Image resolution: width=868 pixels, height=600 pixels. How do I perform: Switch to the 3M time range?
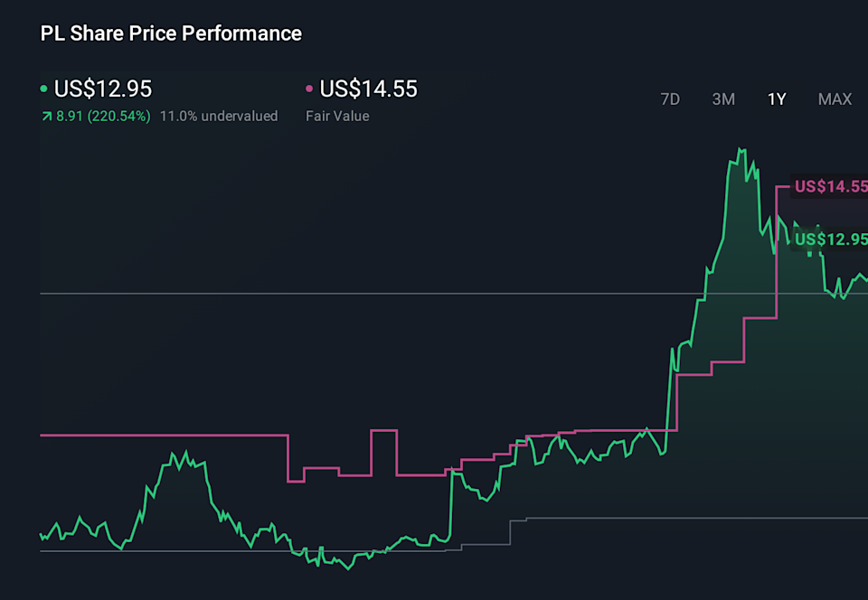tap(723, 99)
